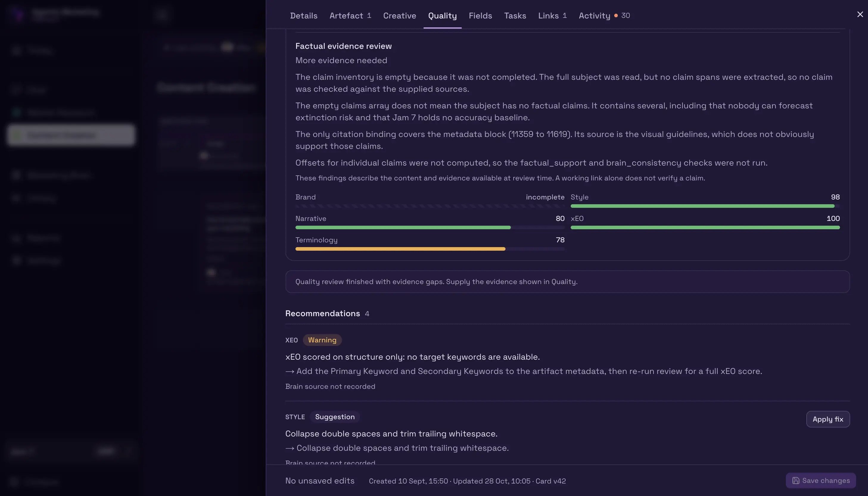Open the Fields tab
This screenshot has width=868, height=496.
point(480,16)
